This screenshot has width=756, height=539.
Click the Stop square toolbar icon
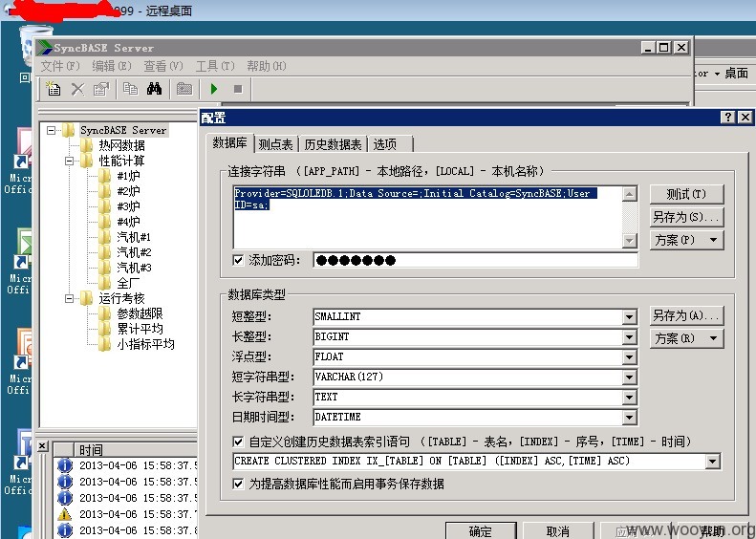click(238, 89)
